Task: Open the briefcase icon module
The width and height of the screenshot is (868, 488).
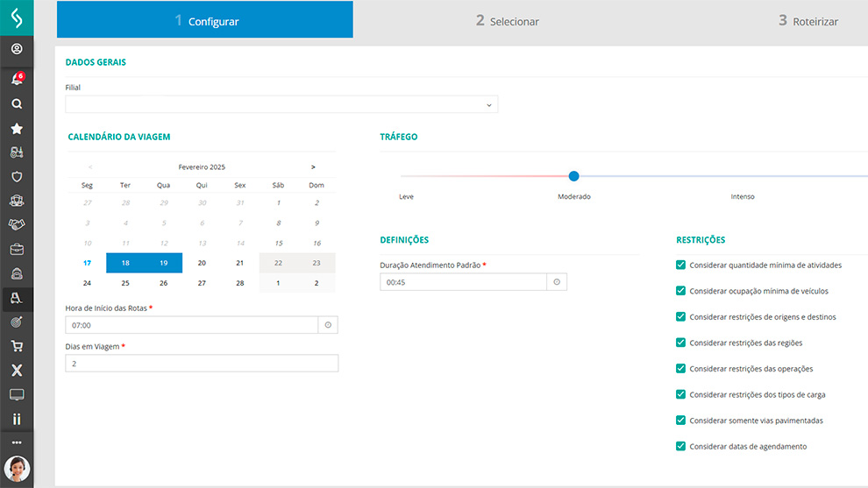Action: tap(17, 249)
